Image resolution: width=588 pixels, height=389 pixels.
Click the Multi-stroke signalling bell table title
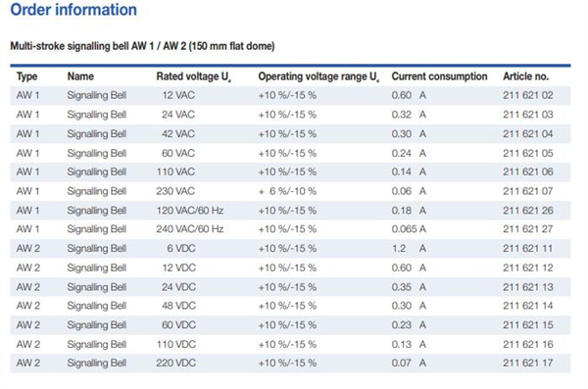click(142, 46)
